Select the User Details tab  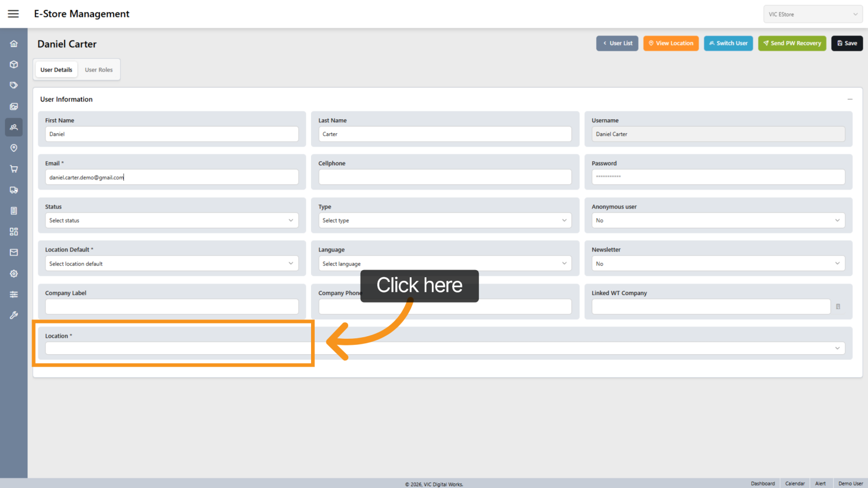(x=56, y=70)
